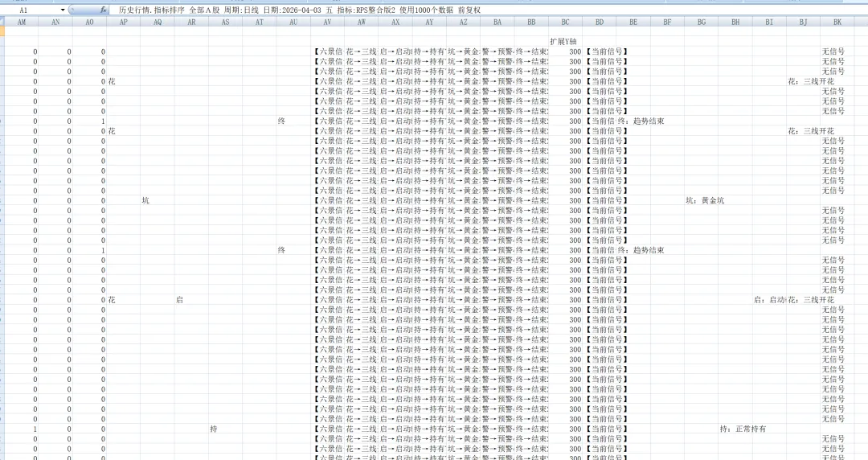
Task: Select column header BG
Action: [702, 23]
